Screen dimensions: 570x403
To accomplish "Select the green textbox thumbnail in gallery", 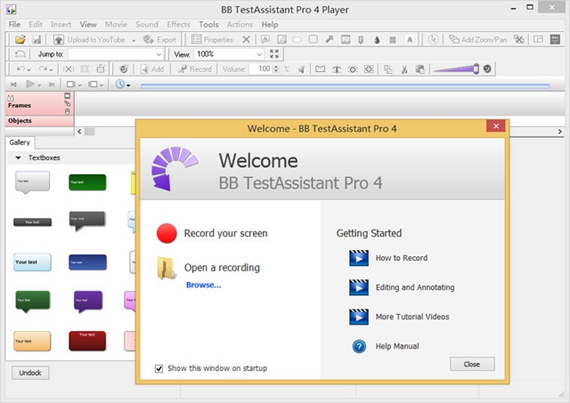I will coord(88,182).
